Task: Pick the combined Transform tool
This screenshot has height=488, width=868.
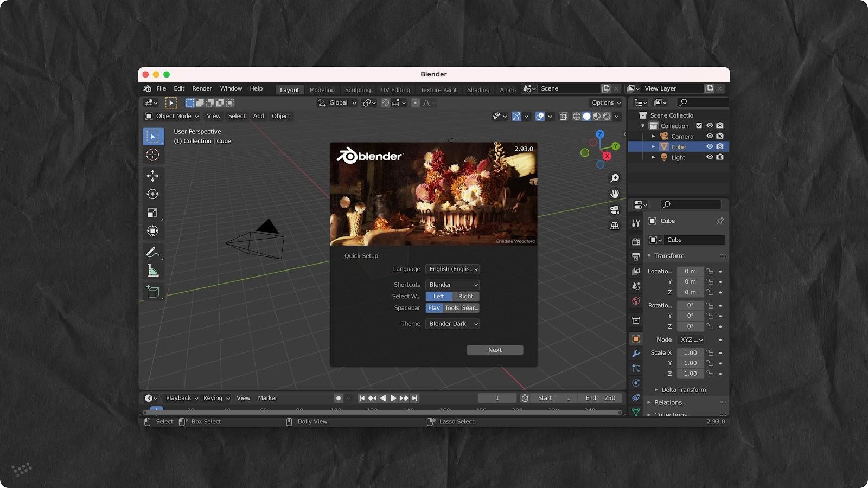Action: click(152, 231)
